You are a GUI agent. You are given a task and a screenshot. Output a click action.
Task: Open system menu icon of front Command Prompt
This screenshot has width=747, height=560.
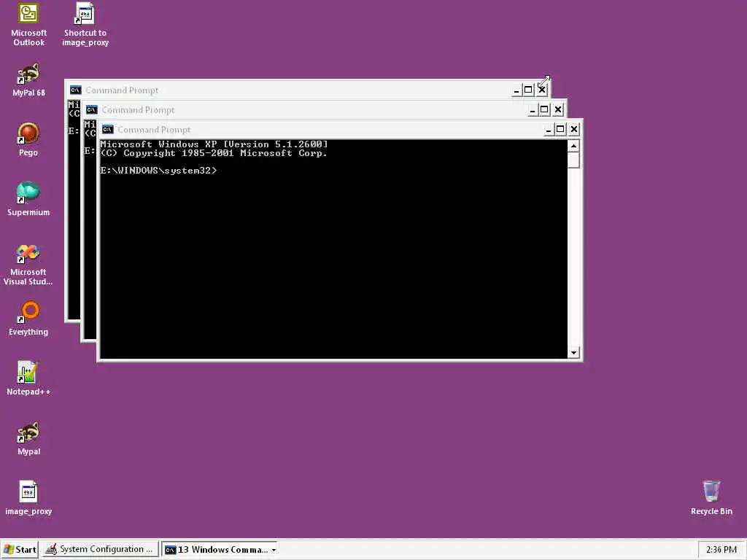click(x=108, y=130)
